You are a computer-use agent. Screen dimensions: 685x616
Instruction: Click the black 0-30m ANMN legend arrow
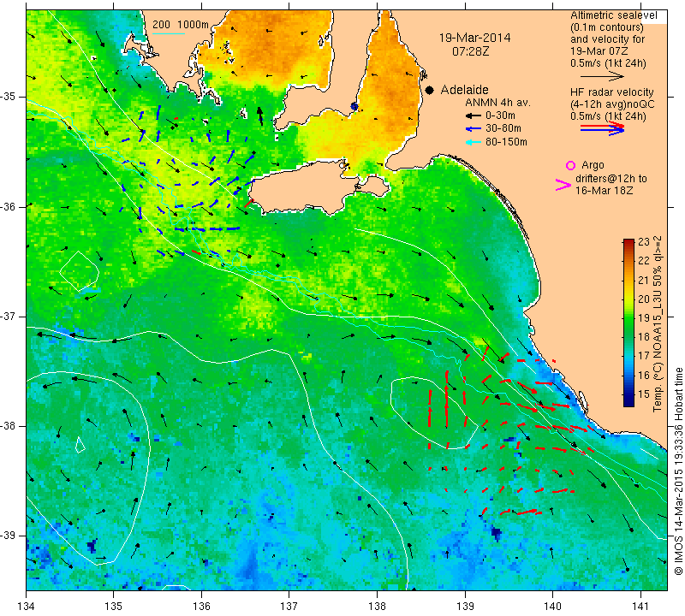click(x=474, y=116)
